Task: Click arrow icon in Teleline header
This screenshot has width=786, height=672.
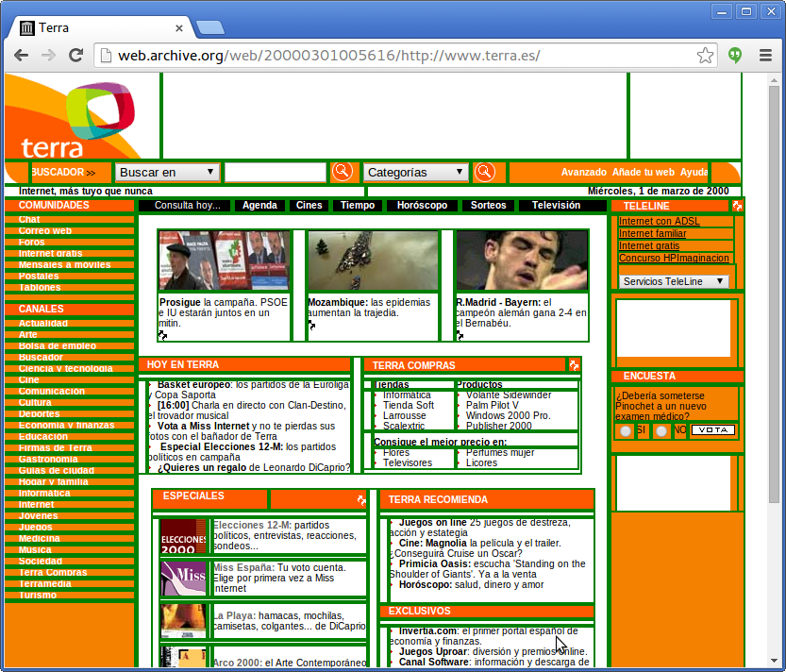Action: [737, 206]
